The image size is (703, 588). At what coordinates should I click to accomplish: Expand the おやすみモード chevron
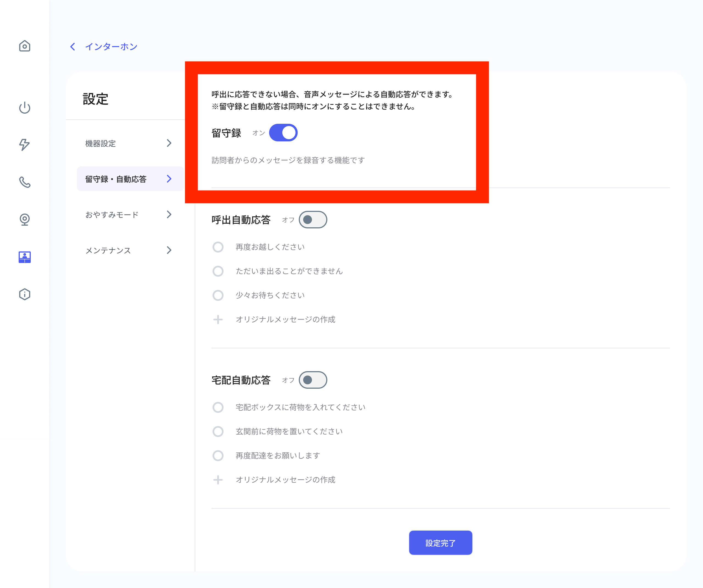pos(169,214)
